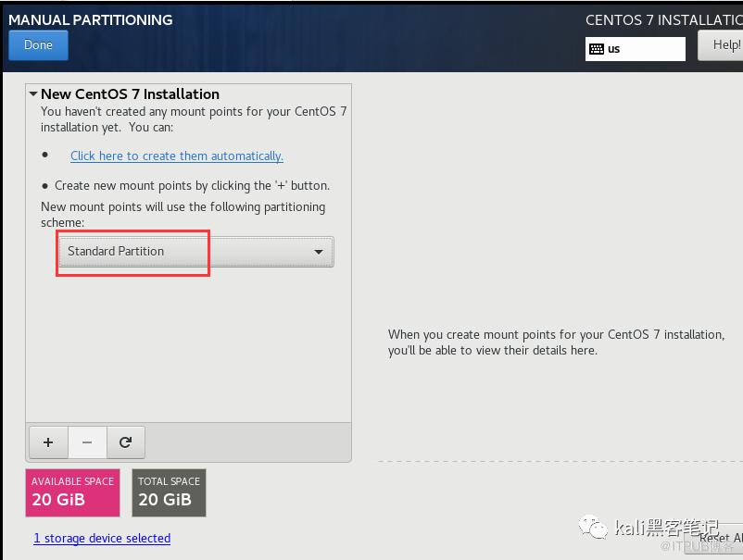Click the 'New mount points will use' sentence

point(183,215)
